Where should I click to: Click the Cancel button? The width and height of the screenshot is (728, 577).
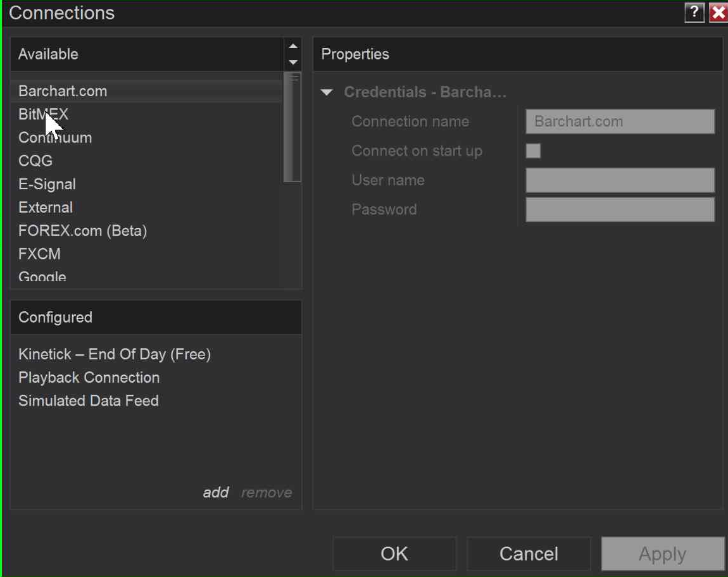tap(529, 554)
